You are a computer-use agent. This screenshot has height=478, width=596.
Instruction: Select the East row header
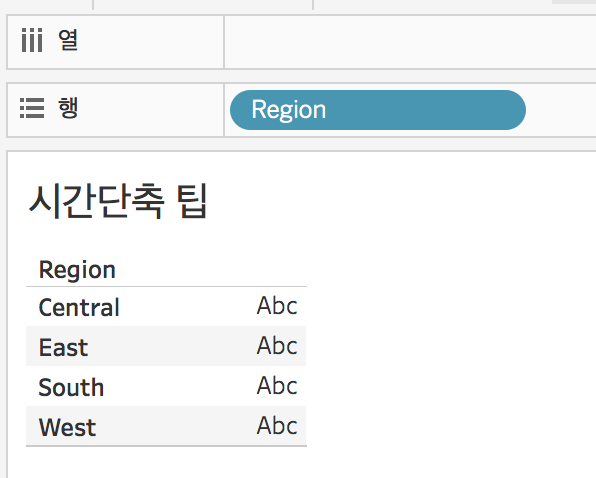(63, 347)
